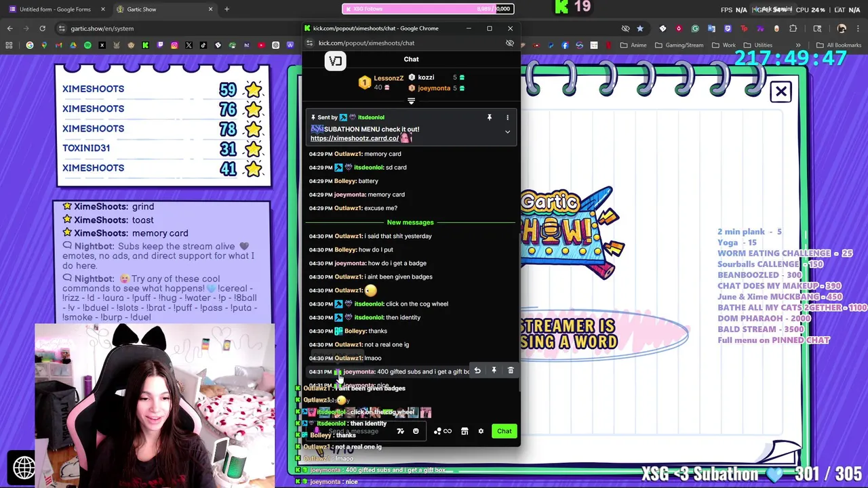The image size is (868, 488).
Task: Expand the Gaming/Stream bookmarks folder
Action: (x=679, y=45)
